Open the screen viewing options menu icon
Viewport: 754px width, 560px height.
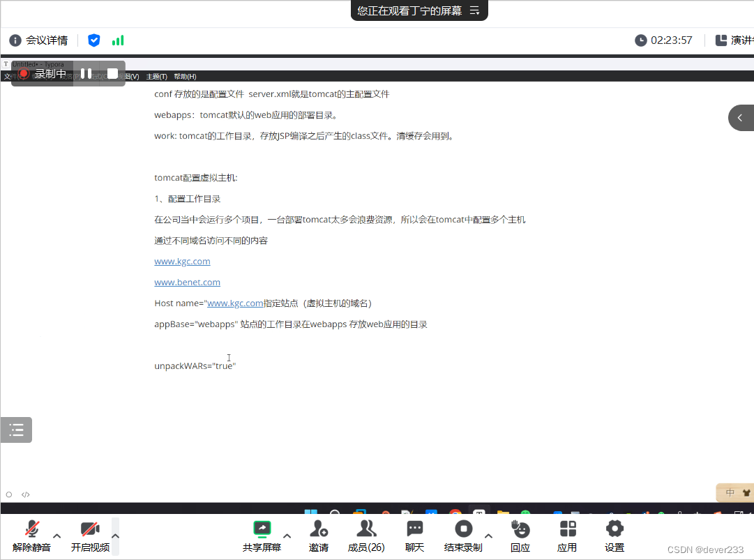(x=474, y=10)
